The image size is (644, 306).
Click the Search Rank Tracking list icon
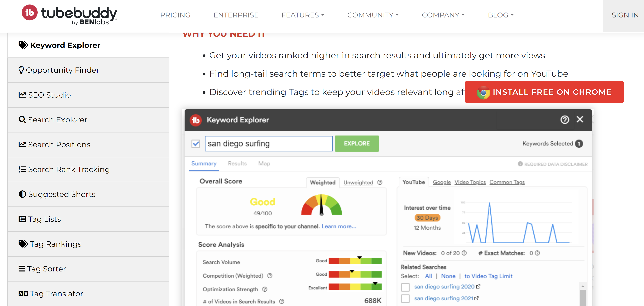click(x=22, y=170)
